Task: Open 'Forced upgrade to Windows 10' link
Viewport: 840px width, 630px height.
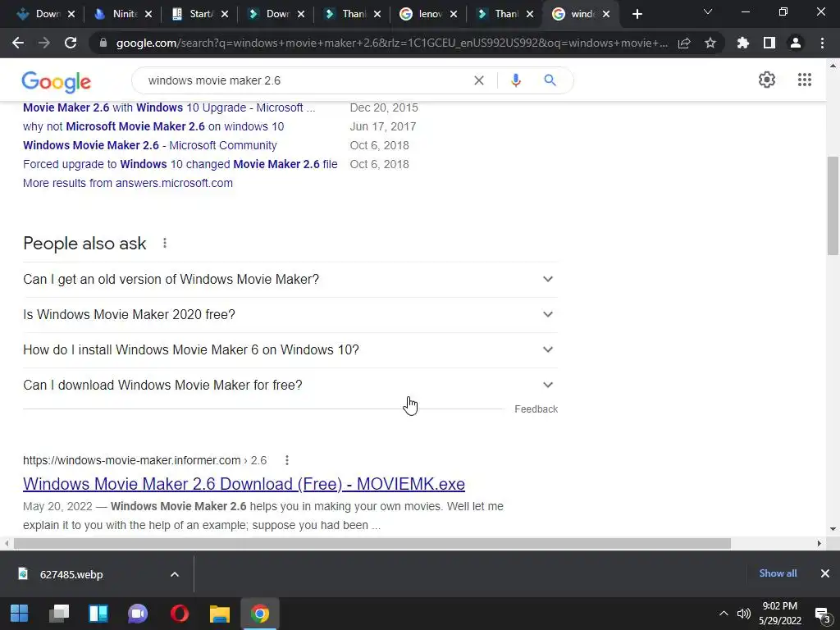Action: 180,164
